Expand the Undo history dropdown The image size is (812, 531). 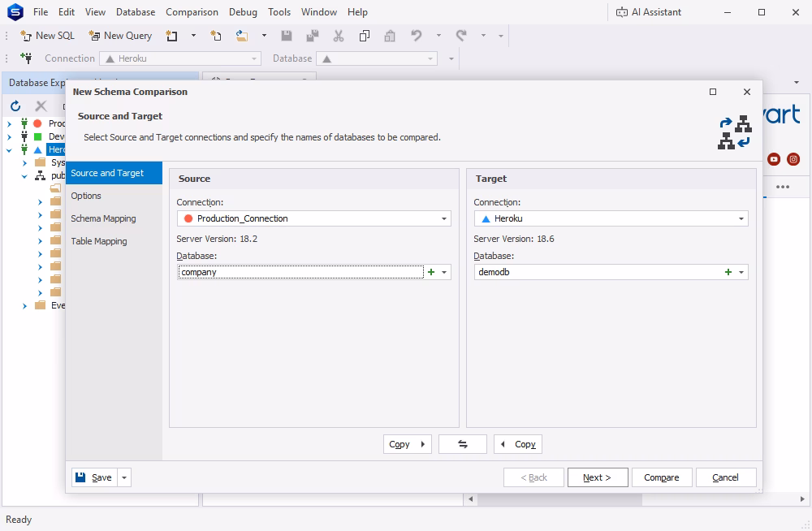[x=438, y=36]
